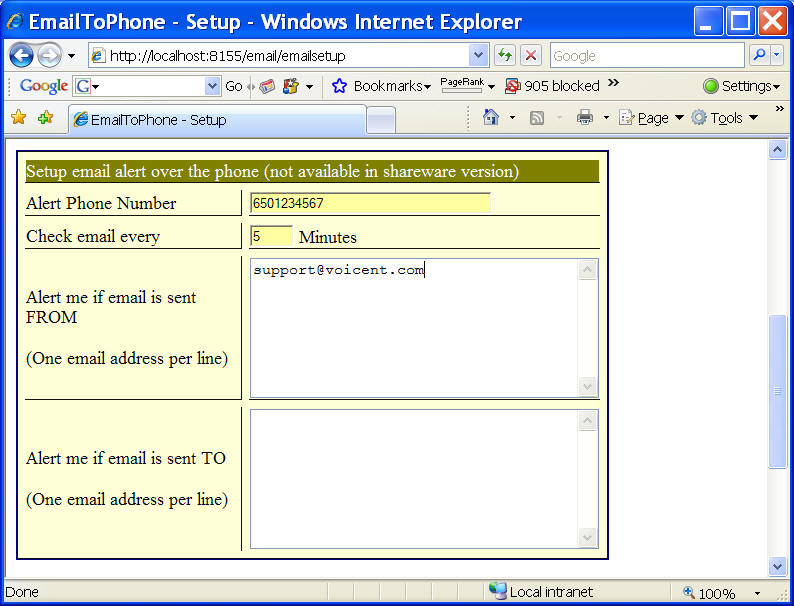Click the Print icon
The height and width of the screenshot is (606, 794).
[585, 118]
